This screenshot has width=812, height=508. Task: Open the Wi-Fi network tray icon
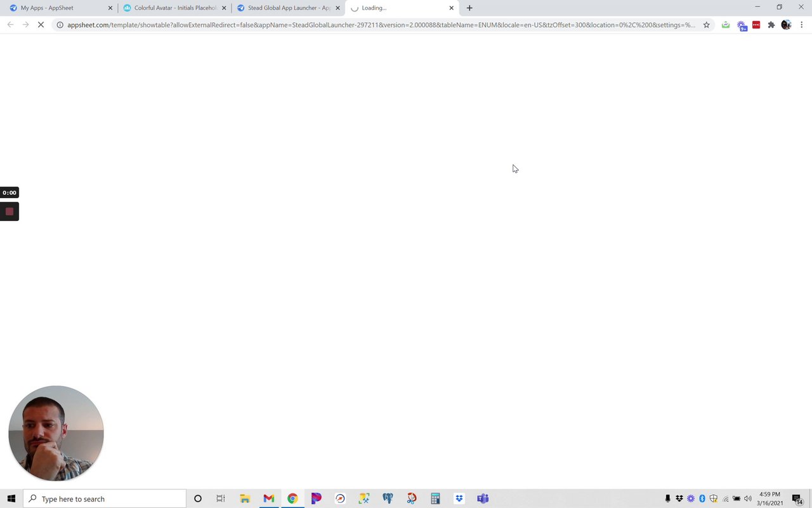pos(725,498)
